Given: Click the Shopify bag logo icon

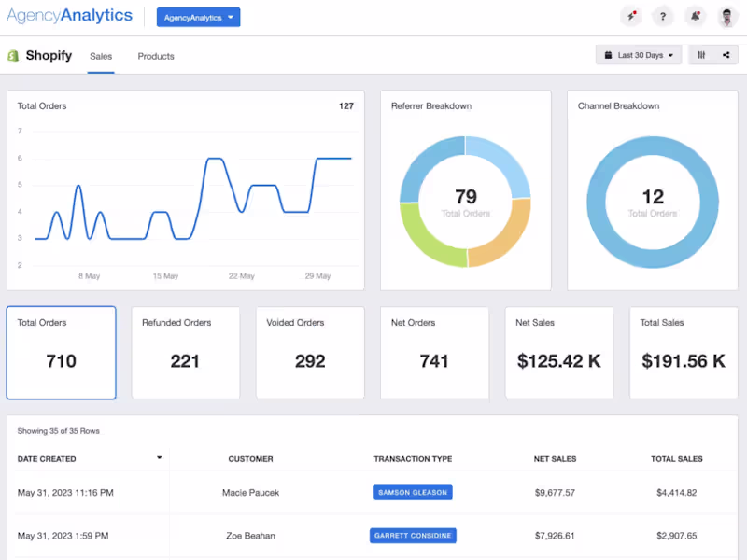Looking at the screenshot, I should 13,55.
